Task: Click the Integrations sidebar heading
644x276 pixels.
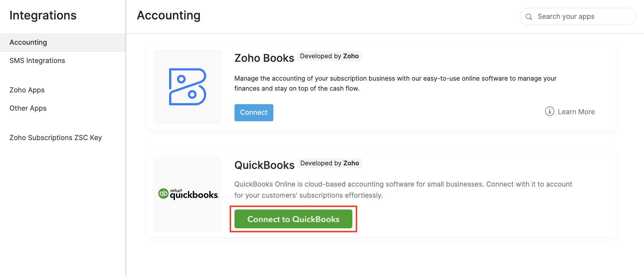Action: click(x=43, y=15)
